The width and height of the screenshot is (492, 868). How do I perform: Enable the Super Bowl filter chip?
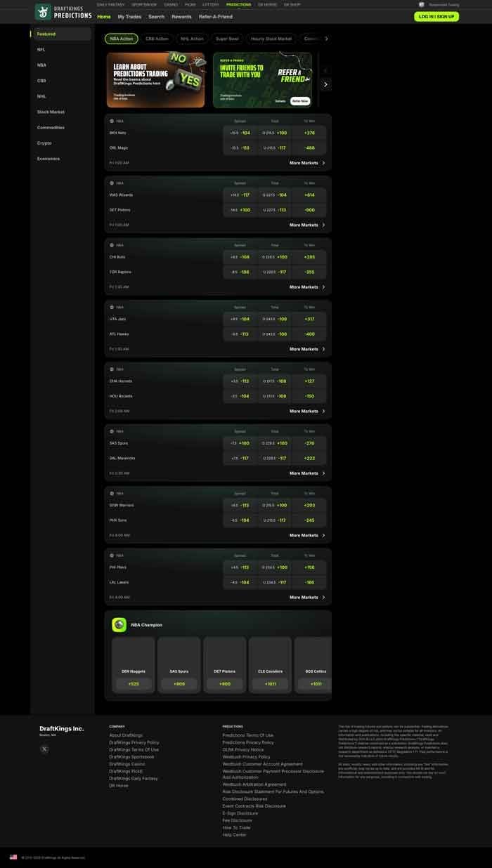(x=226, y=39)
